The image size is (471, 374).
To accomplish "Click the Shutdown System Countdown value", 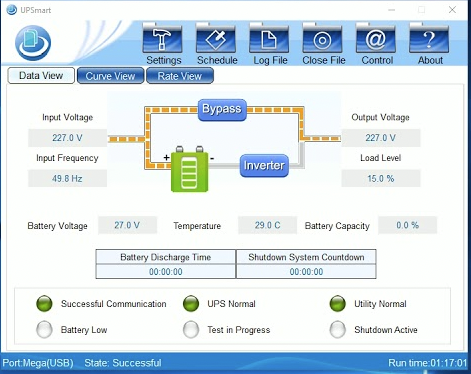I will (306, 272).
